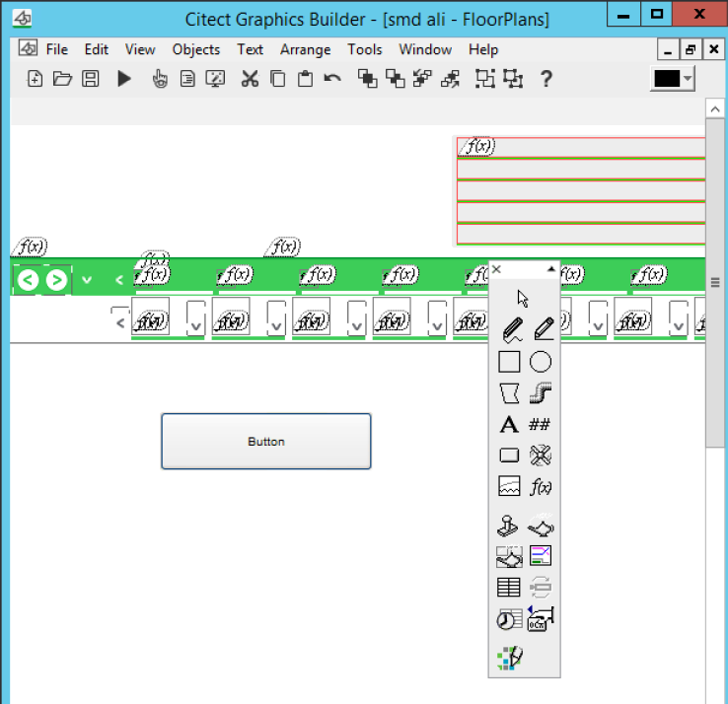Select the Rectangle tool in toolbox

pyautogui.click(x=509, y=362)
